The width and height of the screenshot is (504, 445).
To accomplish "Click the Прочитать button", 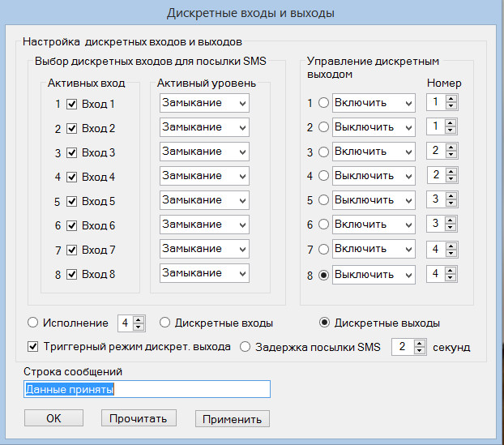I will click(x=139, y=418).
